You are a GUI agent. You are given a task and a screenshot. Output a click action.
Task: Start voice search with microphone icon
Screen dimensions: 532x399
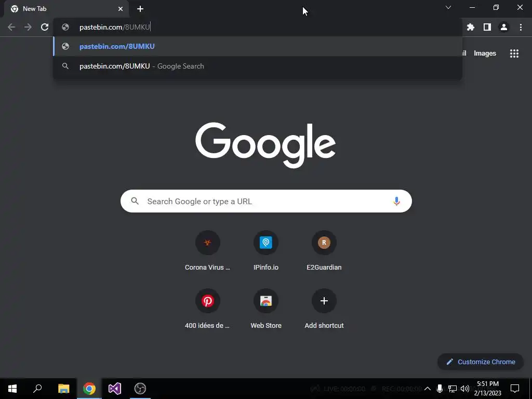coord(396,201)
